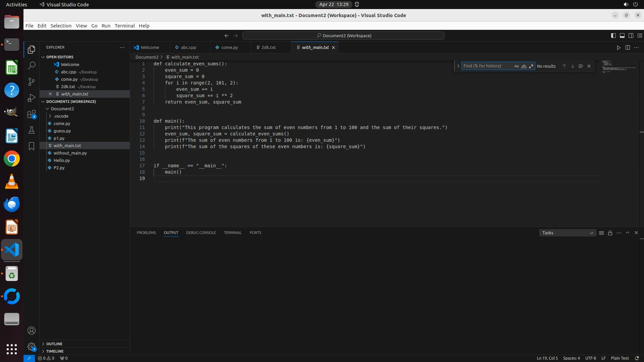
Task: Expand the OUTLINE section
Action: click(x=54, y=344)
